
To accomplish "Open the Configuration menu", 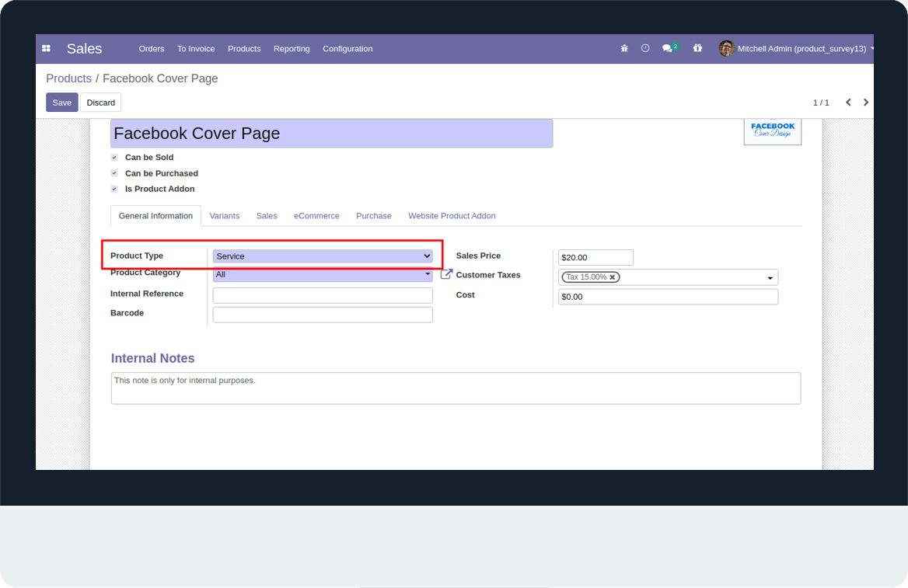I will pos(347,49).
